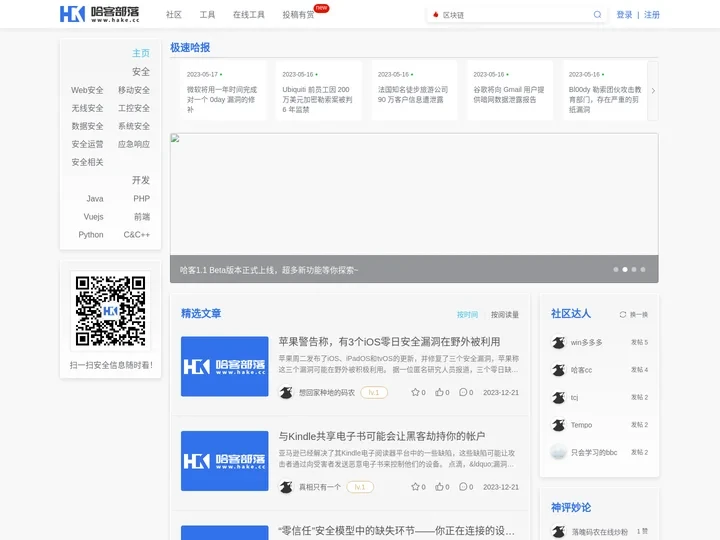Screen dimensions: 720x540
Task: Open avatar of user 哈客cc
Action: coord(558,370)
